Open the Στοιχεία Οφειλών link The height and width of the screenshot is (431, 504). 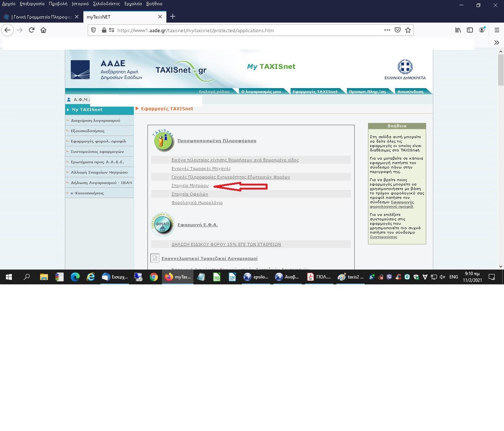coord(190,194)
